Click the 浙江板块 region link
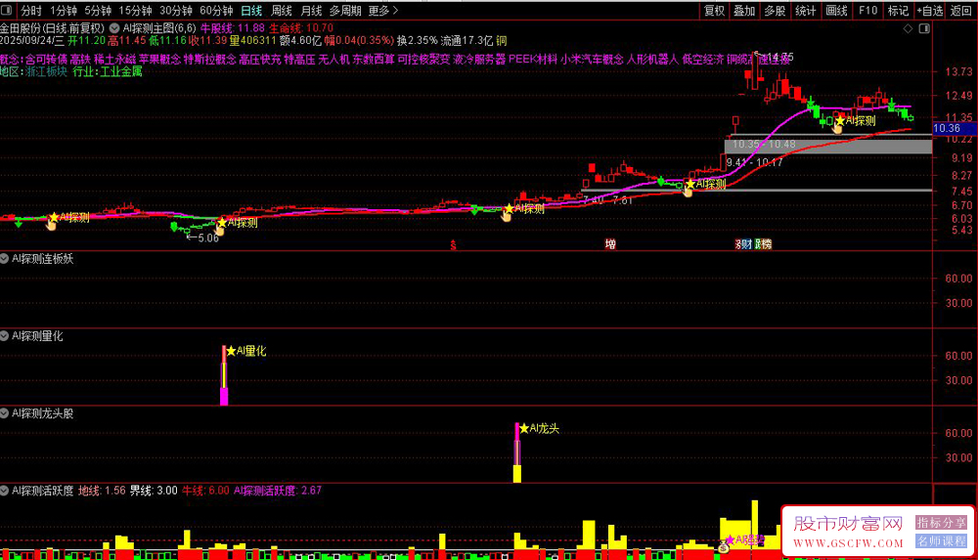Screen dimensions: 978x560 (46, 71)
